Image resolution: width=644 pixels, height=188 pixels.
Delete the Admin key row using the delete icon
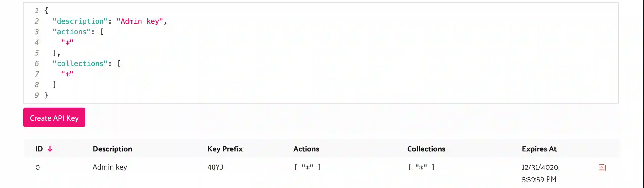click(x=602, y=167)
